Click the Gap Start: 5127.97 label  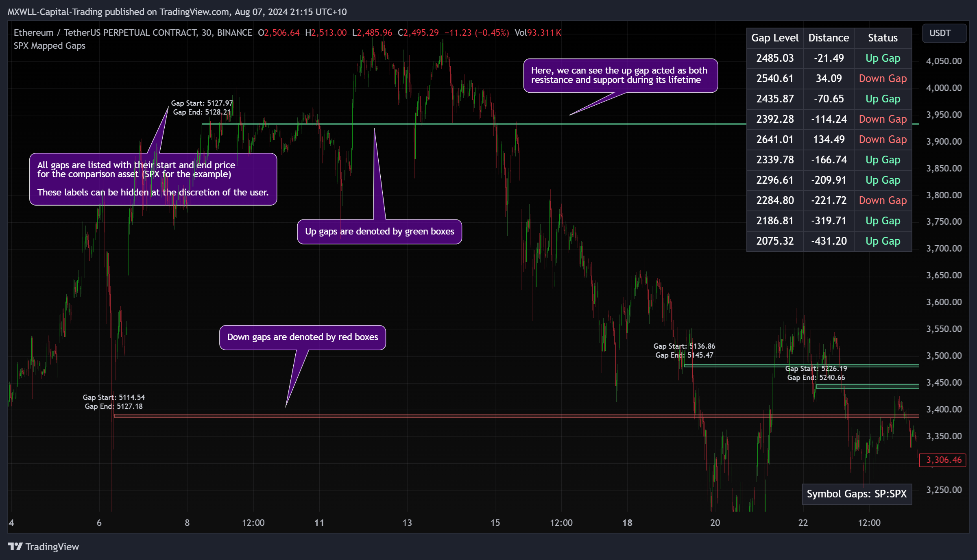click(202, 103)
